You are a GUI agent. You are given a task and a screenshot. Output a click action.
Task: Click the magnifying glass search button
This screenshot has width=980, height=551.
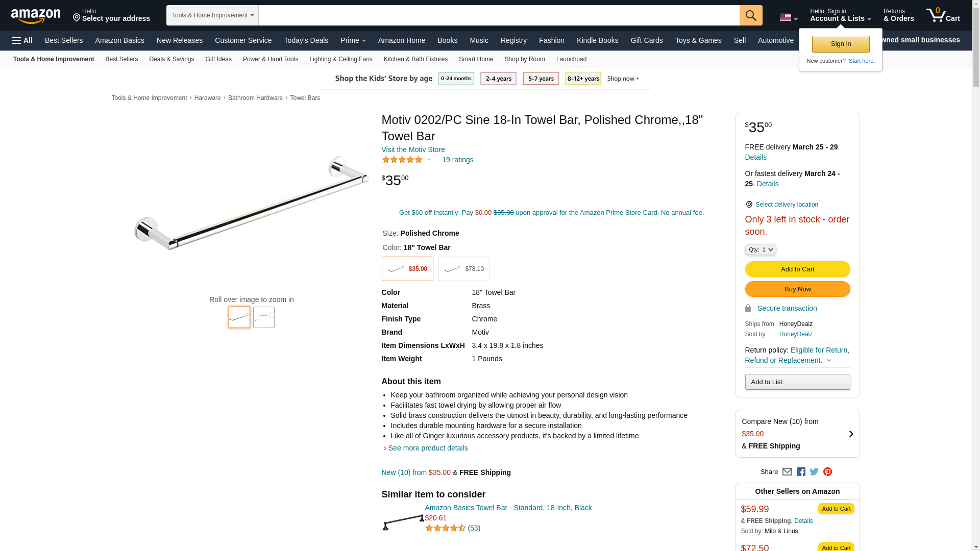coord(750,15)
